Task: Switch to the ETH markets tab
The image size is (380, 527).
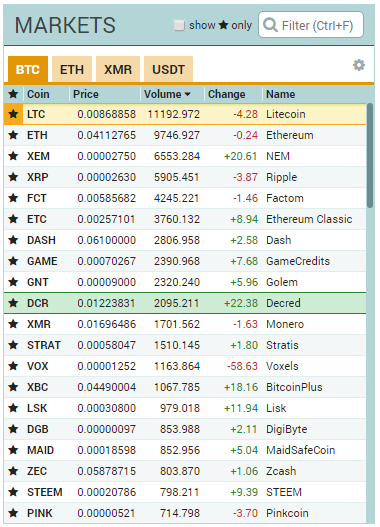Action: 72,69
